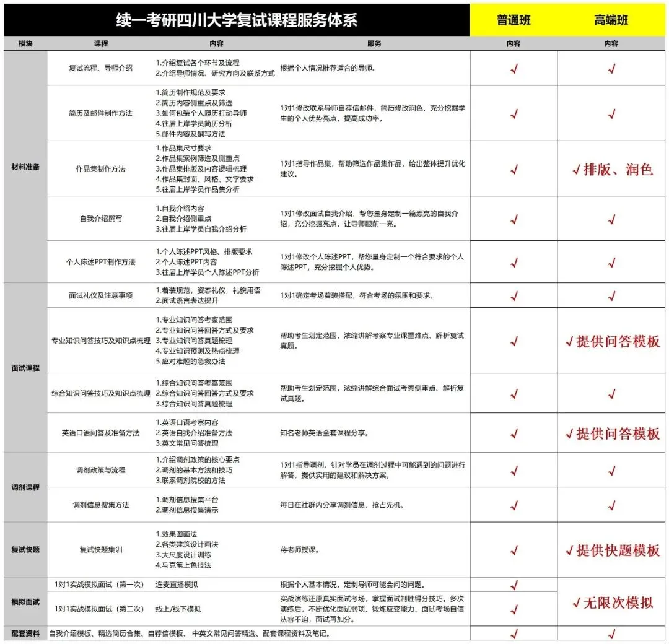This screenshot has width=669, height=644.
Task: Click the line 5.应对难题的急救办法
Action: click(x=190, y=361)
